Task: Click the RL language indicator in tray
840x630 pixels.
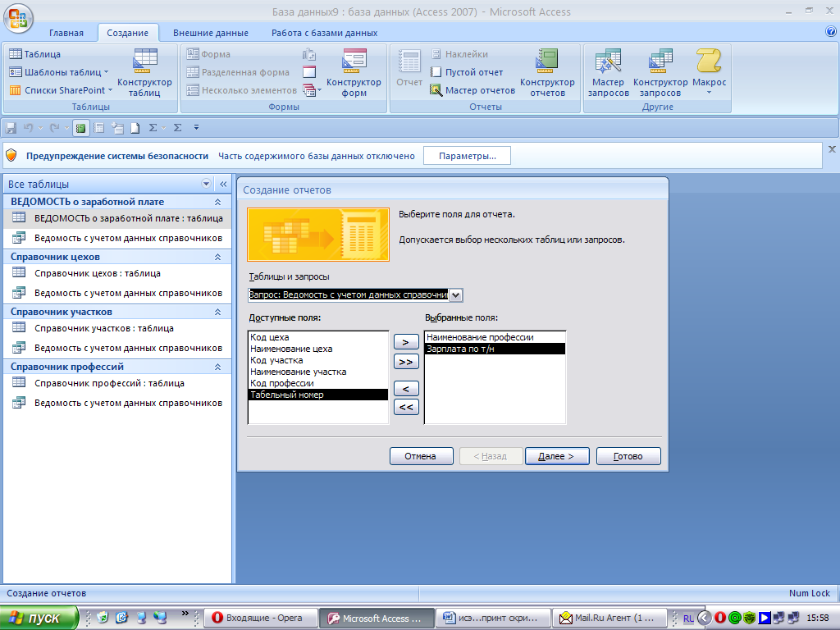Action: (x=688, y=619)
